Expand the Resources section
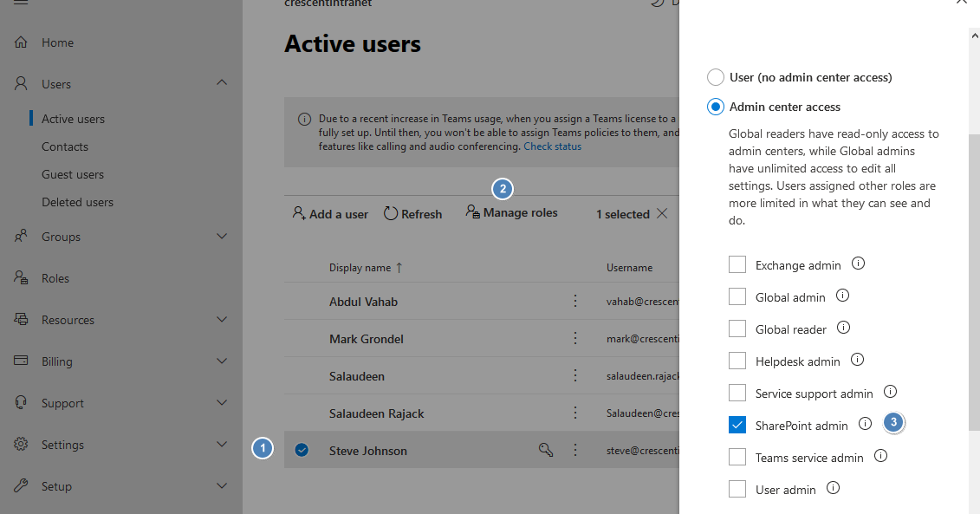 pos(222,319)
